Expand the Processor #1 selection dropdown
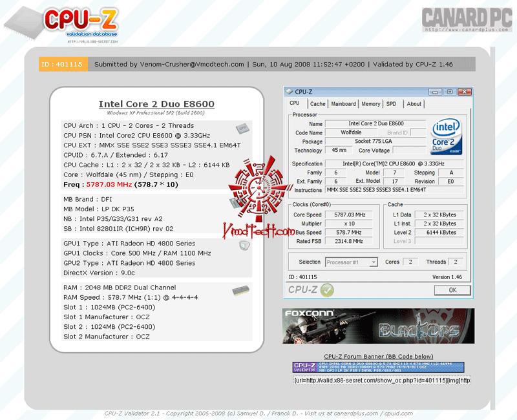The image size is (517, 420). pos(374,262)
